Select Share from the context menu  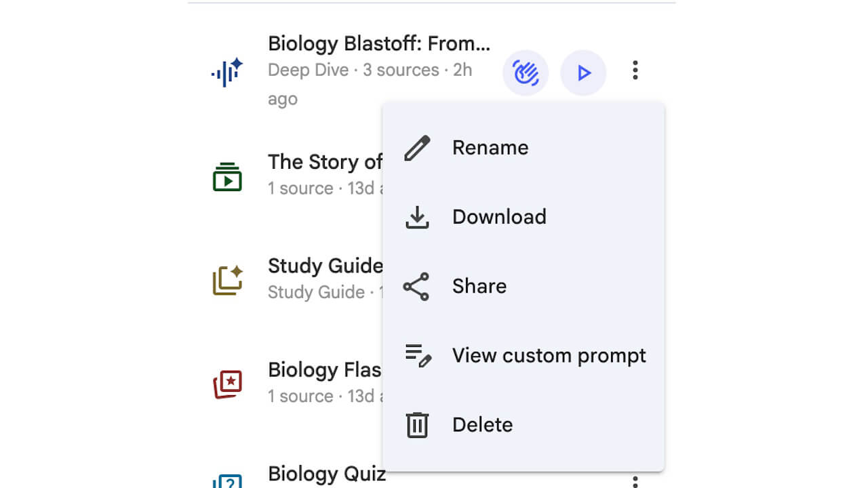click(479, 286)
